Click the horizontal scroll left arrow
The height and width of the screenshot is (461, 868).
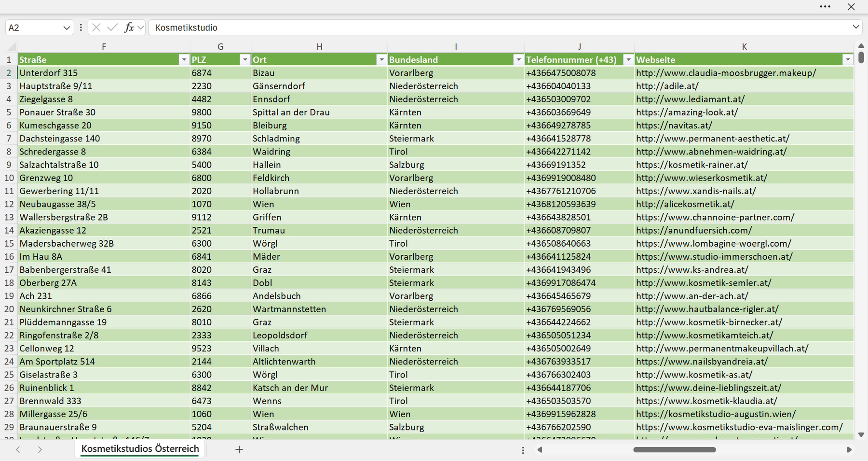coord(540,449)
